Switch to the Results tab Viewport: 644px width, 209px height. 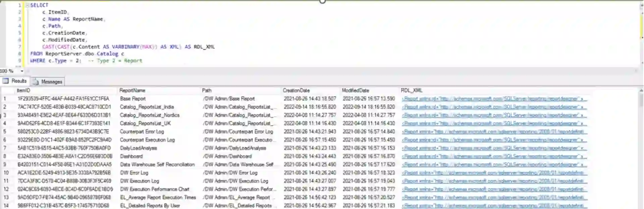point(15,81)
